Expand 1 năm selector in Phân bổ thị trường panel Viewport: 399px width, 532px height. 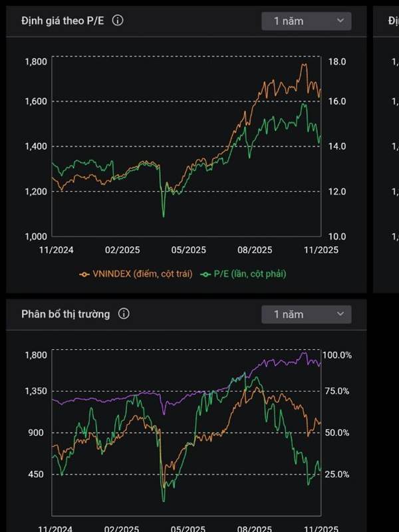tap(306, 314)
